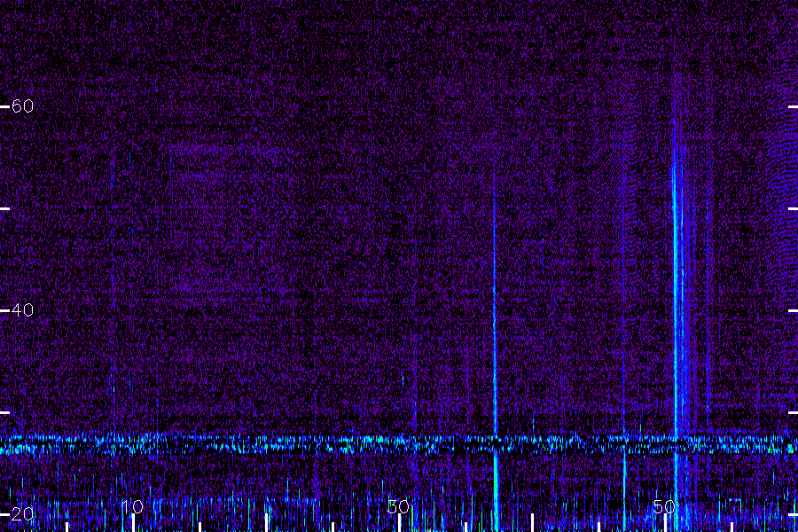Click the "60" label on the vertical axis
Viewport: 798px width, 532px height.
[22, 106]
